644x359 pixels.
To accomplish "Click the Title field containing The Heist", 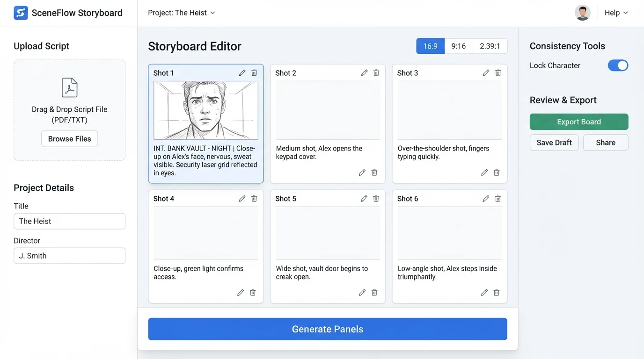I will (x=69, y=221).
